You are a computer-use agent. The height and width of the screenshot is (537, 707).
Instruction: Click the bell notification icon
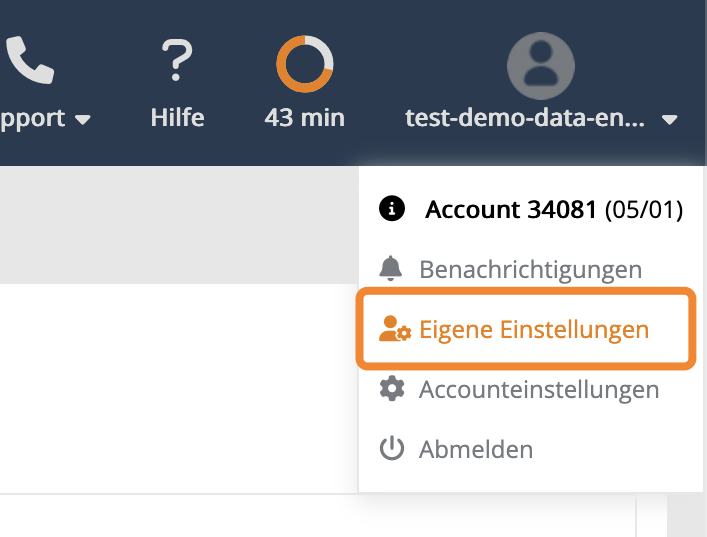(392, 269)
